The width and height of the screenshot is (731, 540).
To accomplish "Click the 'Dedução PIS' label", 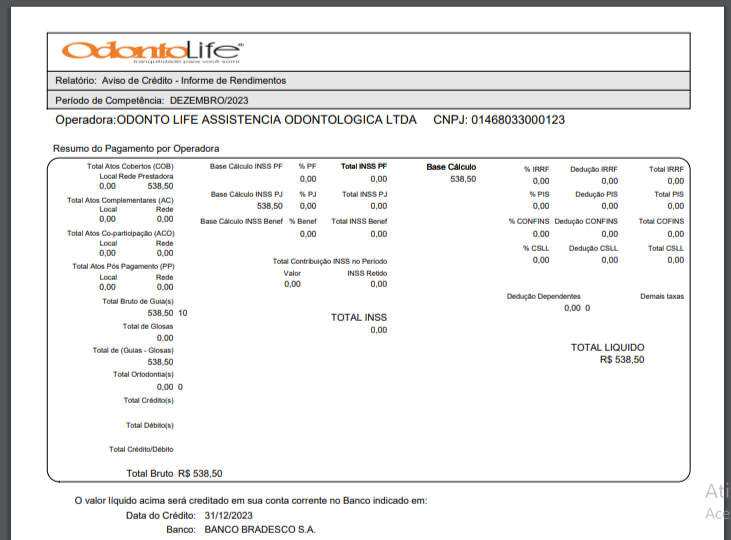I will coord(596,194).
